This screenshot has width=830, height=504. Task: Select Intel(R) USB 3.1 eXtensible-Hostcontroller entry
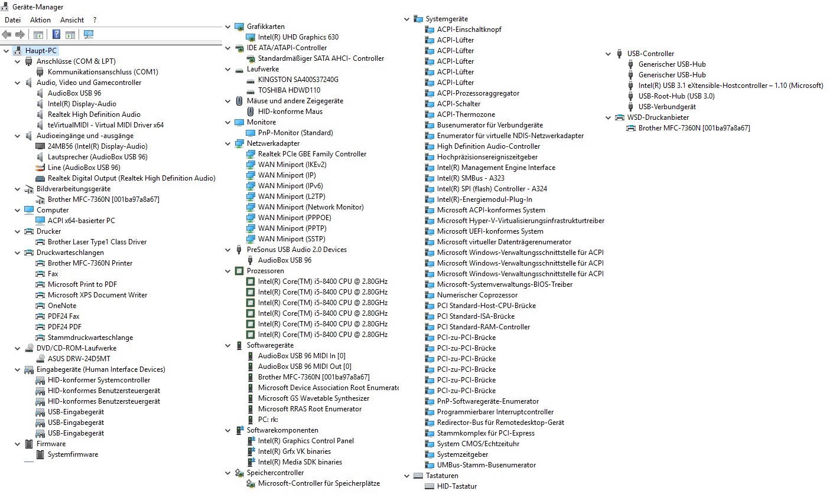(731, 86)
